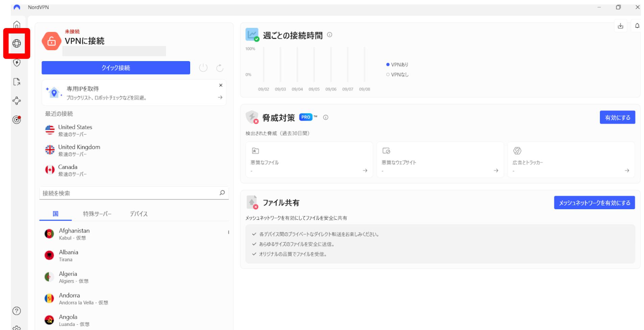Click the power pause connection icon
644x330 pixels.
click(203, 68)
